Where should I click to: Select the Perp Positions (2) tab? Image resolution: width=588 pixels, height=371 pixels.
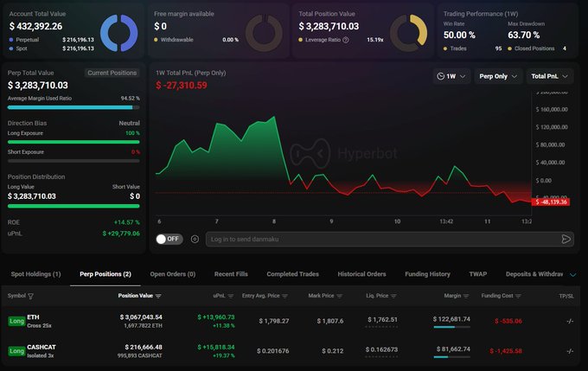pyautogui.click(x=105, y=274)
